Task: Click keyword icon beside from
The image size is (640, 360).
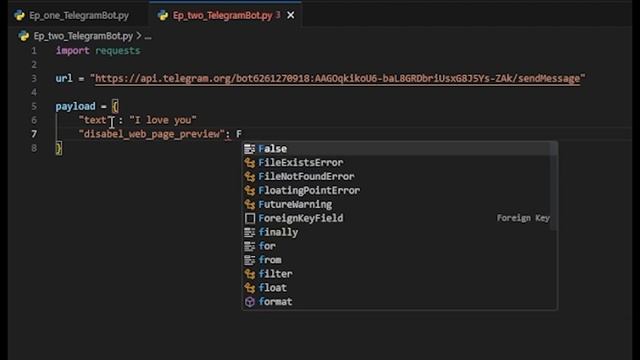Action: click(249, 260)
